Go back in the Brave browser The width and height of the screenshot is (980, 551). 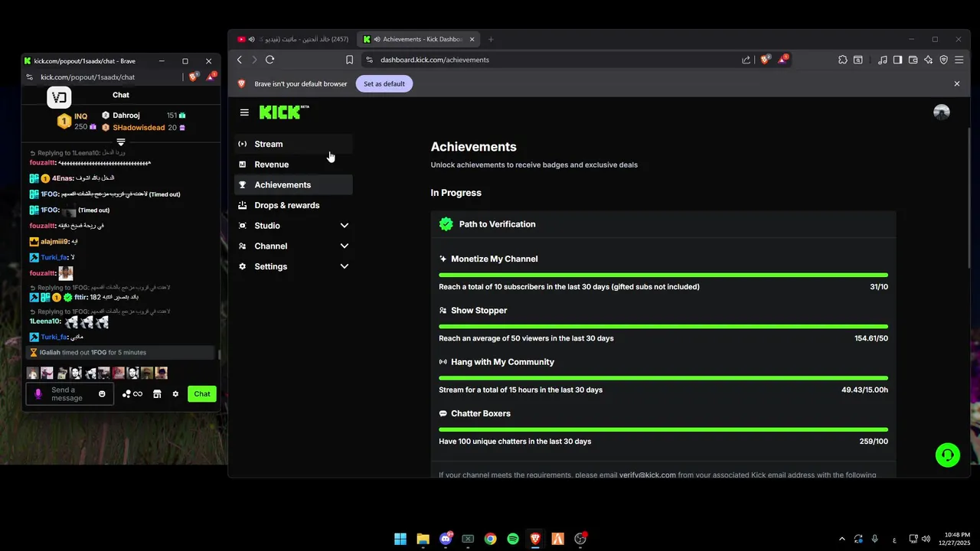pos(240,60)
